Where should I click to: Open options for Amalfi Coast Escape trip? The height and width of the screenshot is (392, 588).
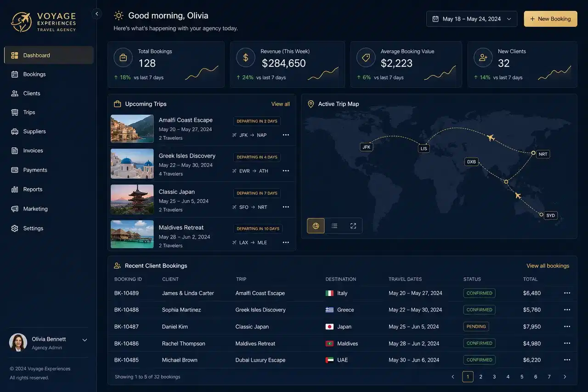[x=286, y=135]
